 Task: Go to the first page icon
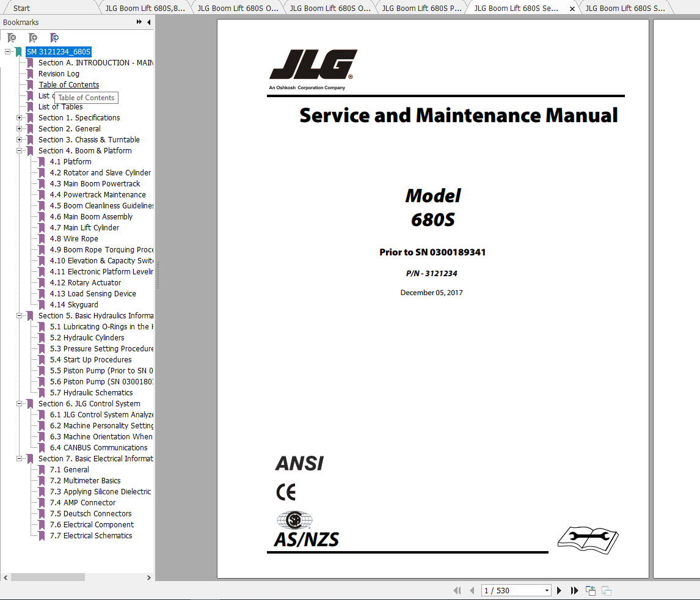[457, 590]
